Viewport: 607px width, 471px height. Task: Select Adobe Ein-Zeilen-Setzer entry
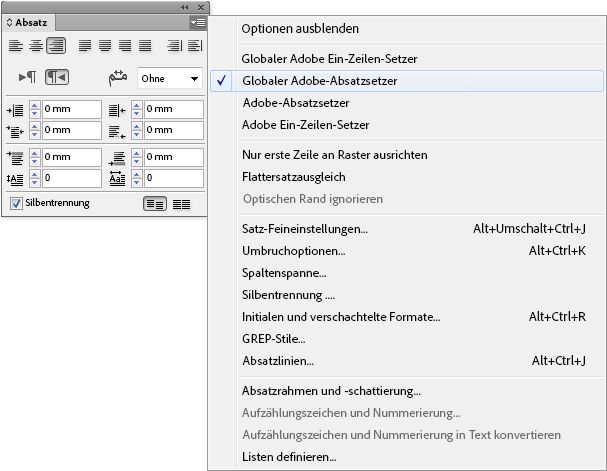305,125
